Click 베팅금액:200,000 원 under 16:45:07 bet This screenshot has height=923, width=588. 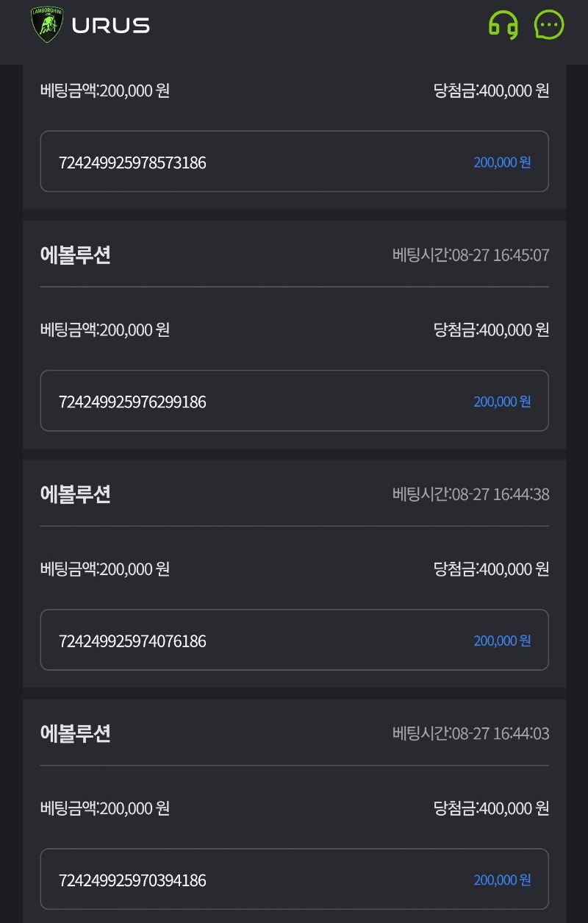pos(105,329)
